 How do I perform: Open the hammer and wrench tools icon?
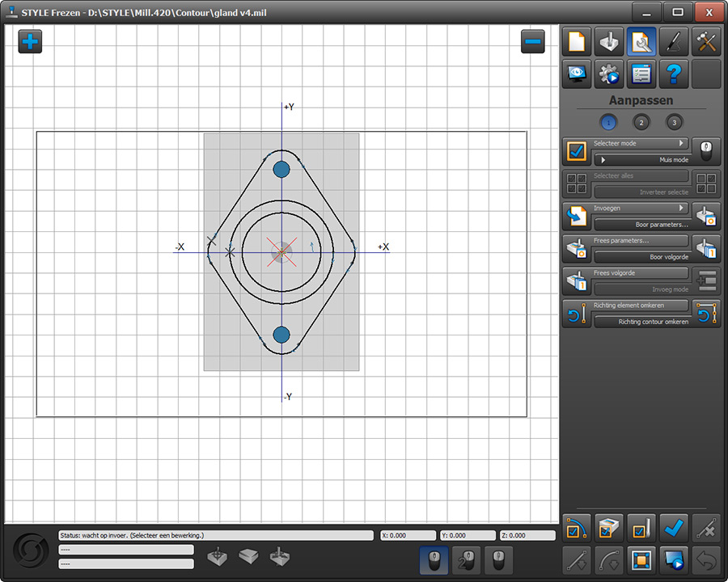click(706, 42)
